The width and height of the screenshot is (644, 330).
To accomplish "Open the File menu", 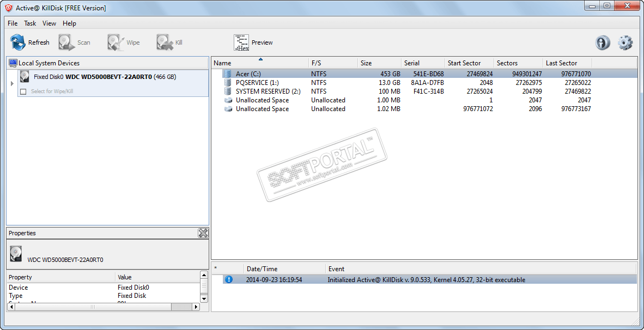I will [x=13, y=23].
